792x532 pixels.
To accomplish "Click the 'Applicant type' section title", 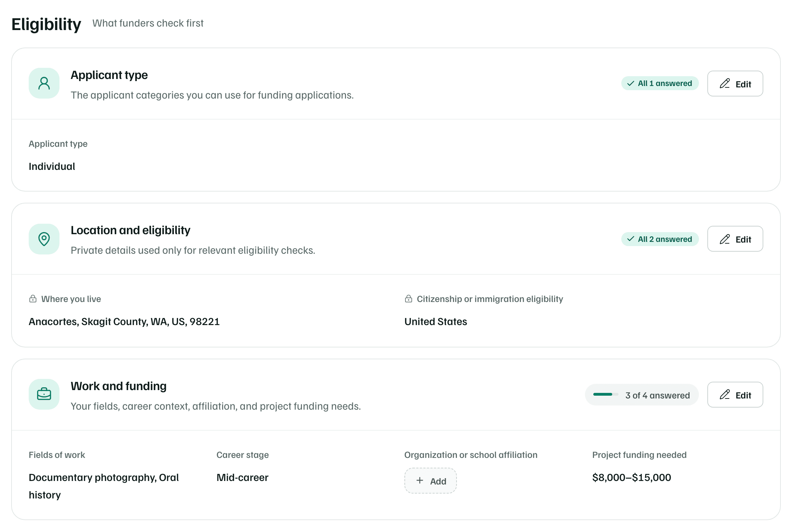I will [109, 75].
